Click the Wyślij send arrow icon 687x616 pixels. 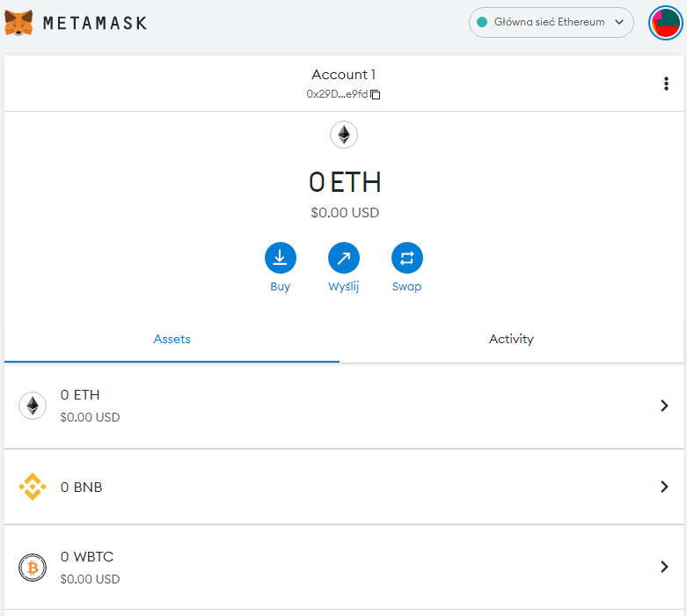click(343, 258)
